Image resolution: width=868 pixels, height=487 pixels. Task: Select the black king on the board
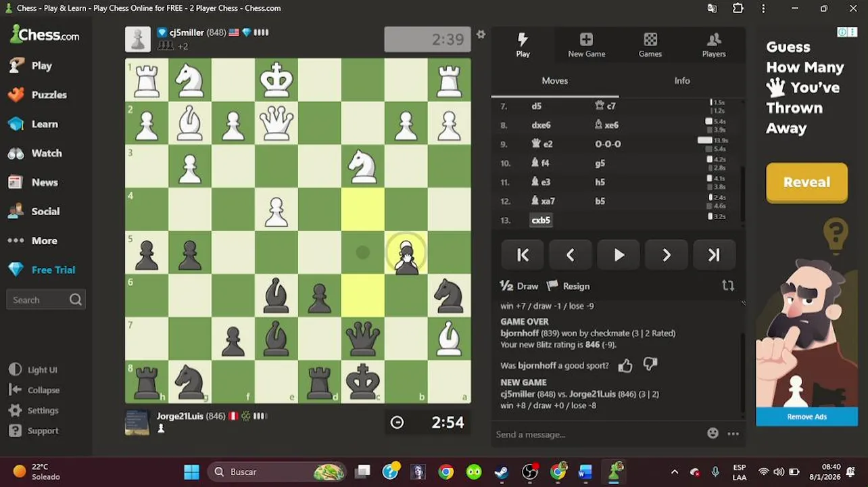[x=362, y=382]
